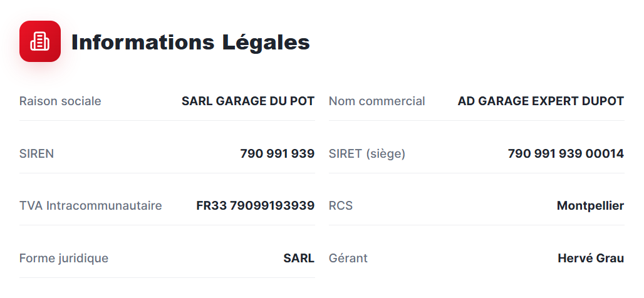
Task: Select the SIREN number 790 991 939
Action: (x=277, y=153)
